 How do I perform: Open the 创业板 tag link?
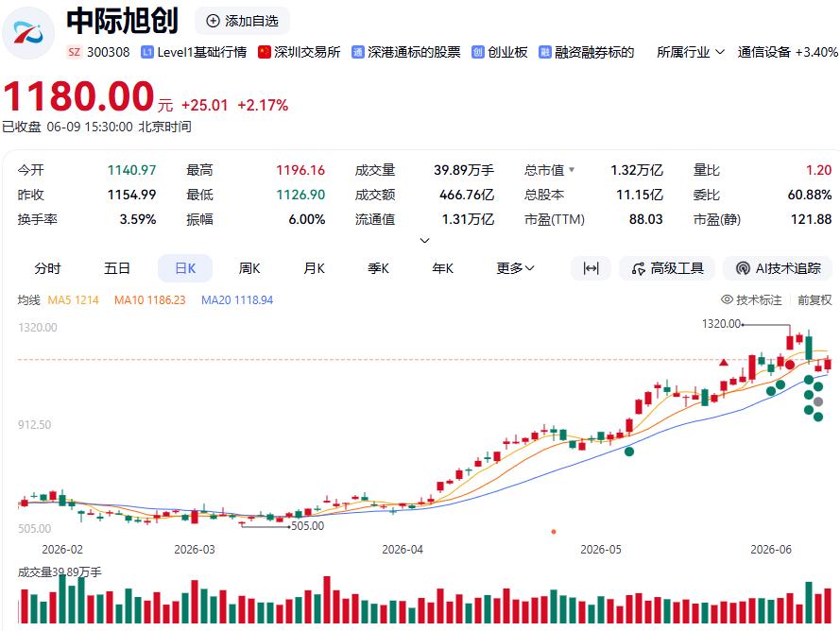[507, 52]
